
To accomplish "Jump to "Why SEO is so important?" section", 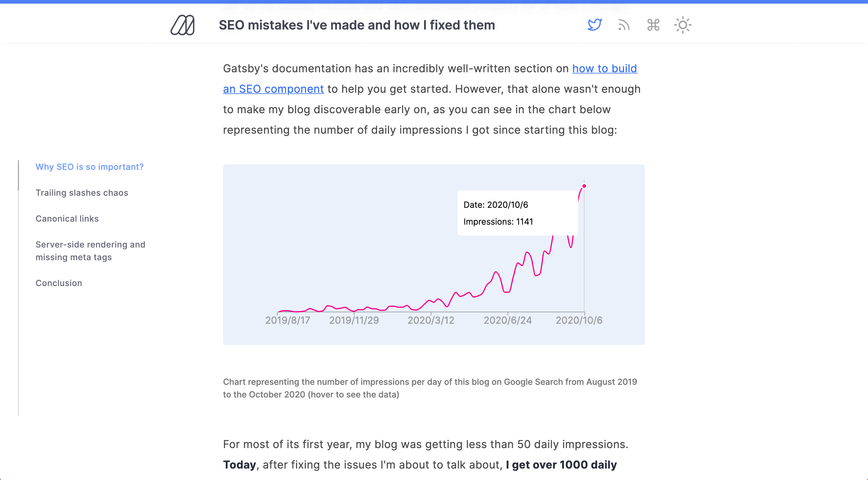I will coord(90,167).
